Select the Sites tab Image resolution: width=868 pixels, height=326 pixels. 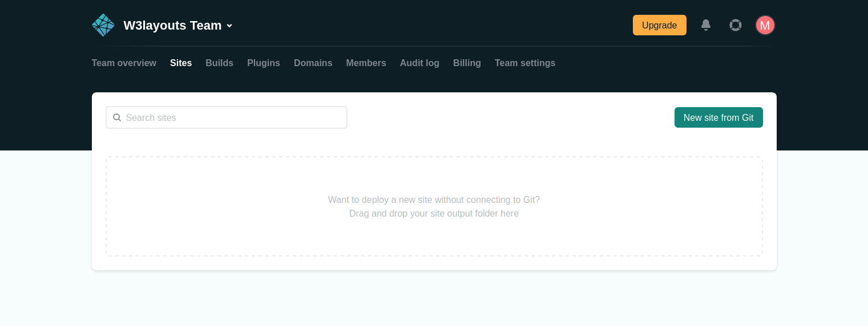point(181,63)
